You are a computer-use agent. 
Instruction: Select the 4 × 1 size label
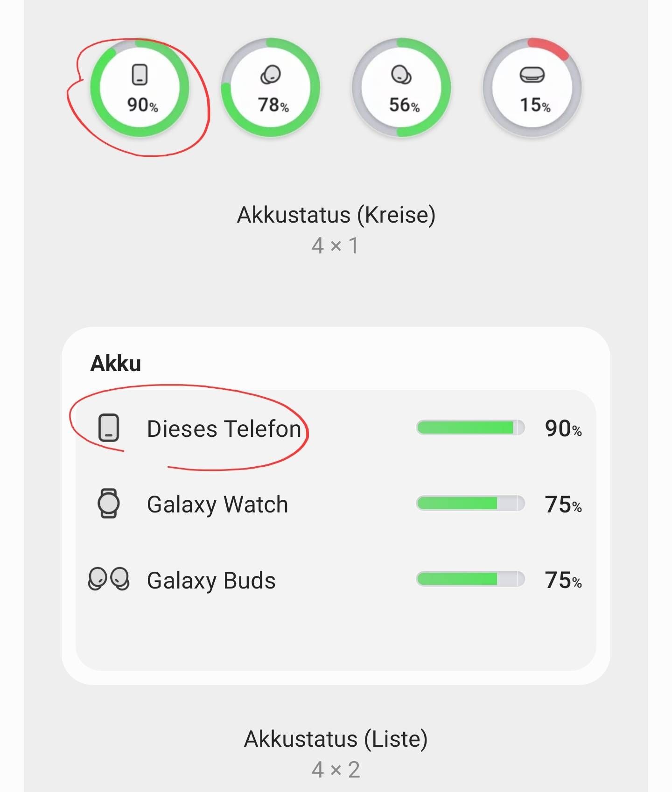336,245
